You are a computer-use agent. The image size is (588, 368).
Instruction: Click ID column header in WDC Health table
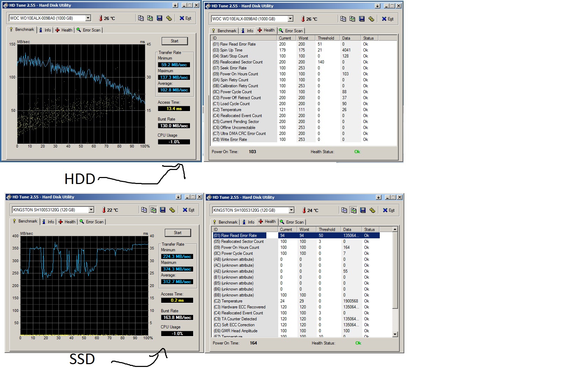[244, 38]
